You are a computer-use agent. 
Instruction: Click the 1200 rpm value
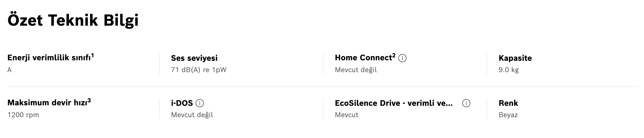[23, 115]
